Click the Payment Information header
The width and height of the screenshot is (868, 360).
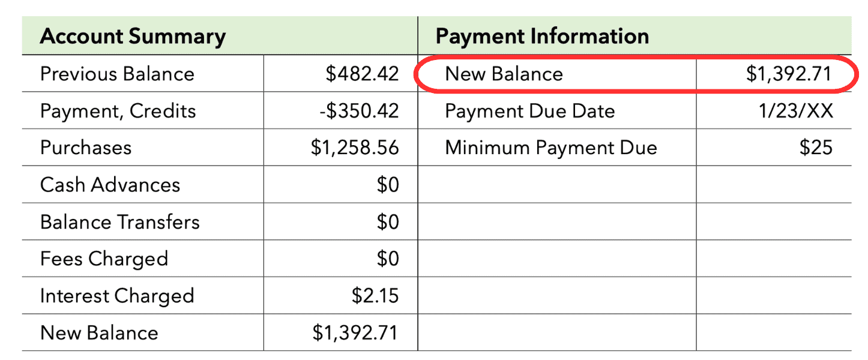542,37
